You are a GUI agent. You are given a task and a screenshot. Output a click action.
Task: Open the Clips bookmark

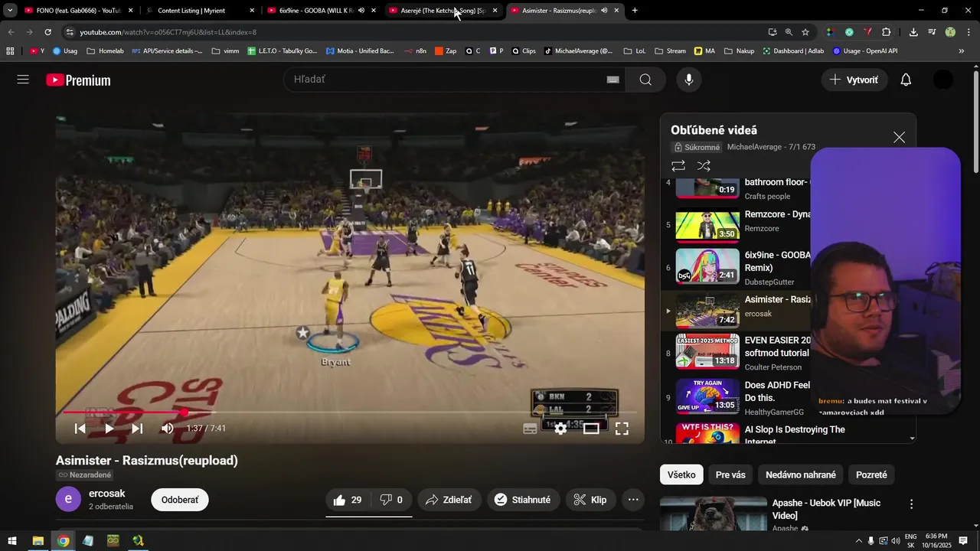pos(524,51)
